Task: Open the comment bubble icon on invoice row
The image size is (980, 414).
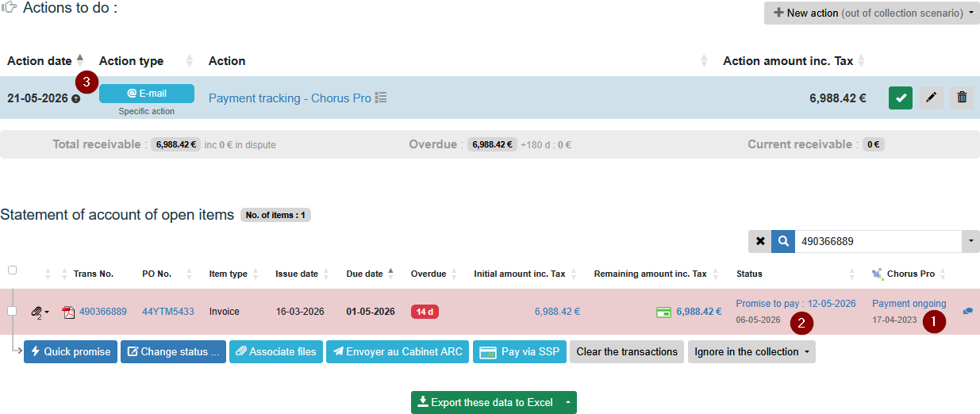Action: click(x=967, y=312)
